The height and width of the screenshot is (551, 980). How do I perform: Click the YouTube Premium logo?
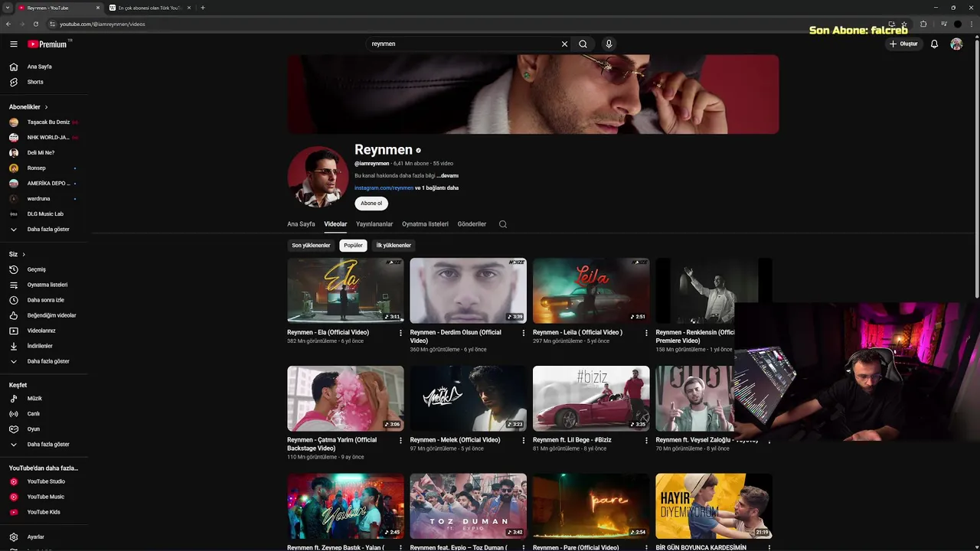point(47,44)
